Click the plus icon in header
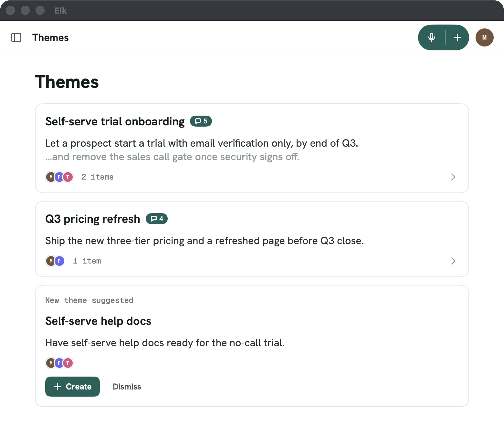 click(457, 37)
